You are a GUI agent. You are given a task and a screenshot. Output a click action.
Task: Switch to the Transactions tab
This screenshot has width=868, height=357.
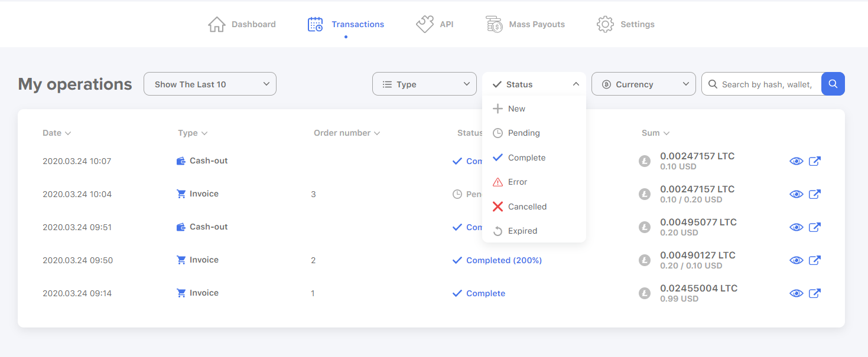coord(346,24)
